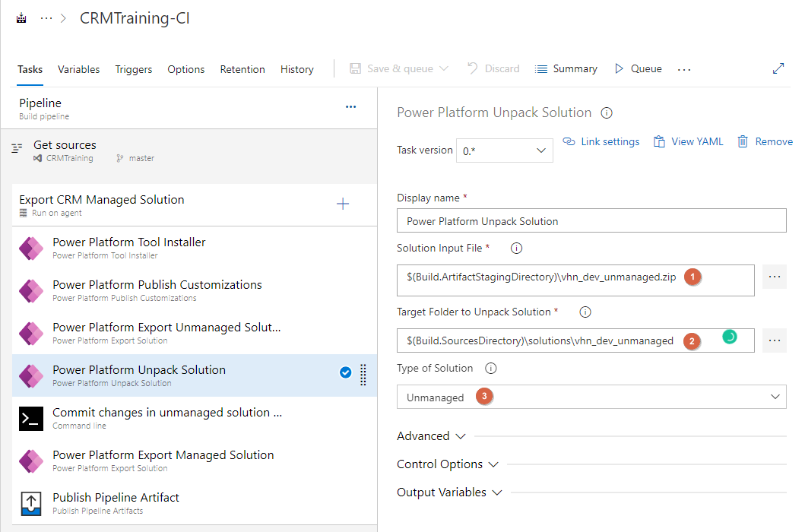Expand editor to full screen
Screen dimensions: 805x532
pos(778,68)
